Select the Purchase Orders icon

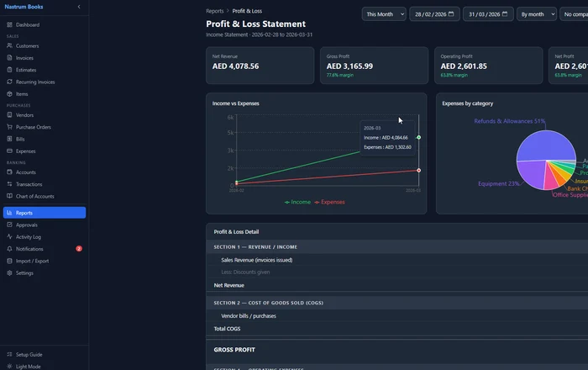(9, 127)
